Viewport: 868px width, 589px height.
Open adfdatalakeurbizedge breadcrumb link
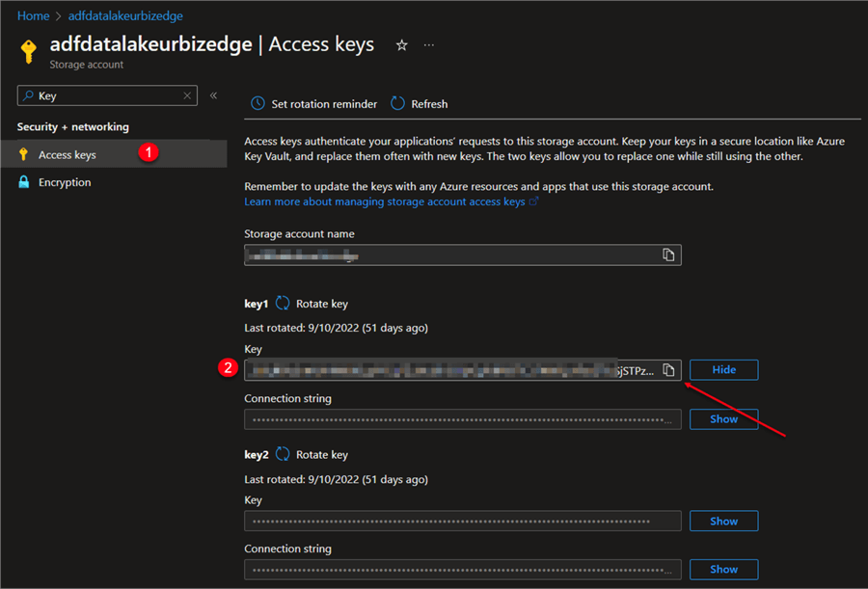click(x=125, y=16)
